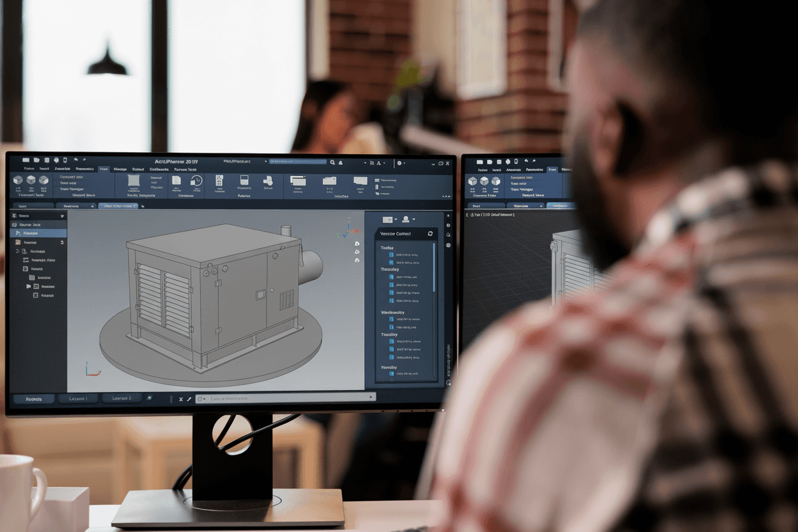Click the UCS axis icon in viewport corner

tap(93, 369)
